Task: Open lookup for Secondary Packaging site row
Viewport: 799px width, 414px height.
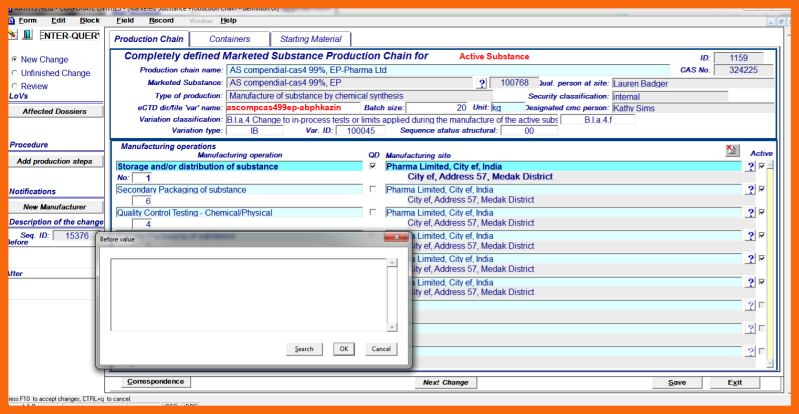Action: tap(750, 190)
